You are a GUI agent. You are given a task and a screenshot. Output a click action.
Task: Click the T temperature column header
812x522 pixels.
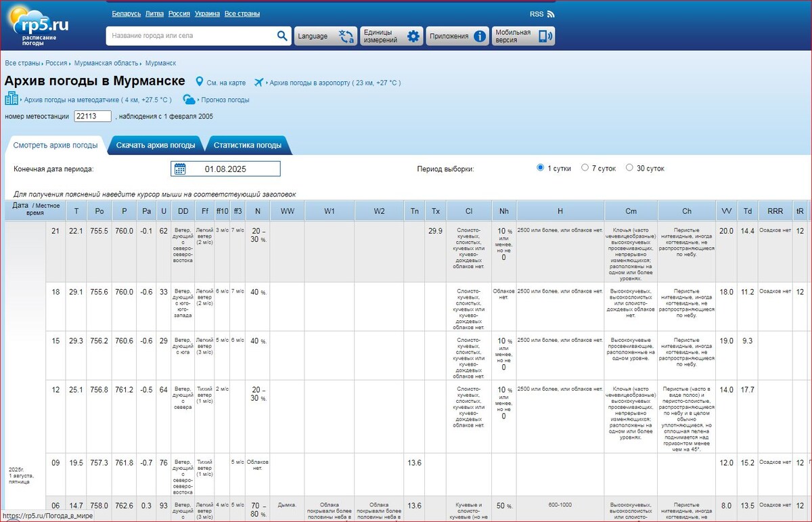pyautogui.click(x=76, y=211)
